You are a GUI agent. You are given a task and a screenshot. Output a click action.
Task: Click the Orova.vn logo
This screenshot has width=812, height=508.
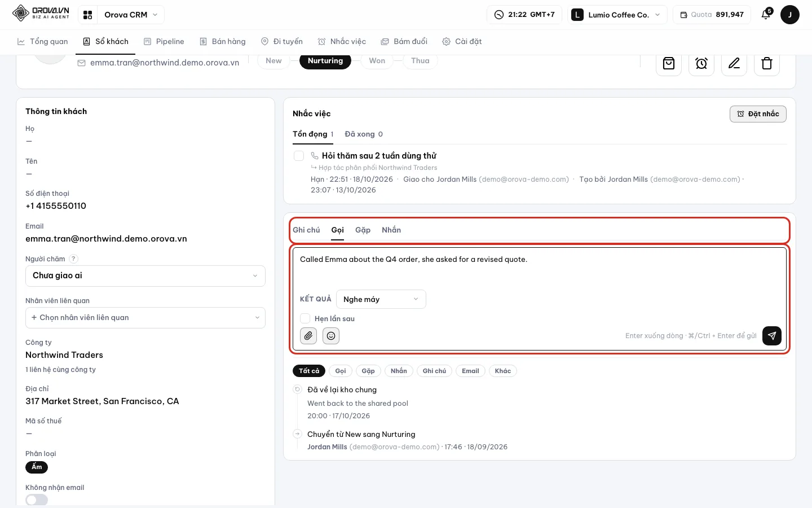pos(41,13)
